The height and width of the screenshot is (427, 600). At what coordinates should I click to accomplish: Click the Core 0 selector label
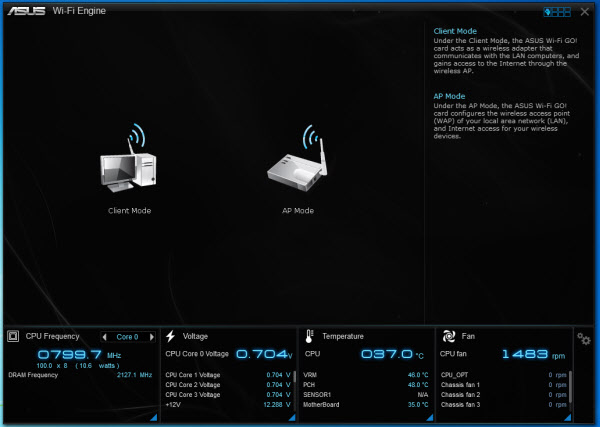pos(127,337)
